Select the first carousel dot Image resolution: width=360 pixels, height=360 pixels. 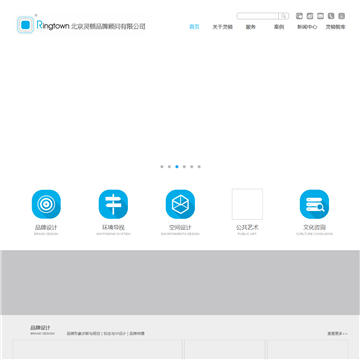pos(162,167)
